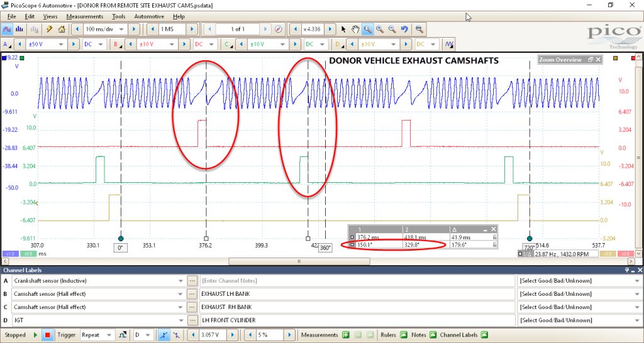Zoom to full view icon
The height and width of the screenshot is (343, 644).
419,30
